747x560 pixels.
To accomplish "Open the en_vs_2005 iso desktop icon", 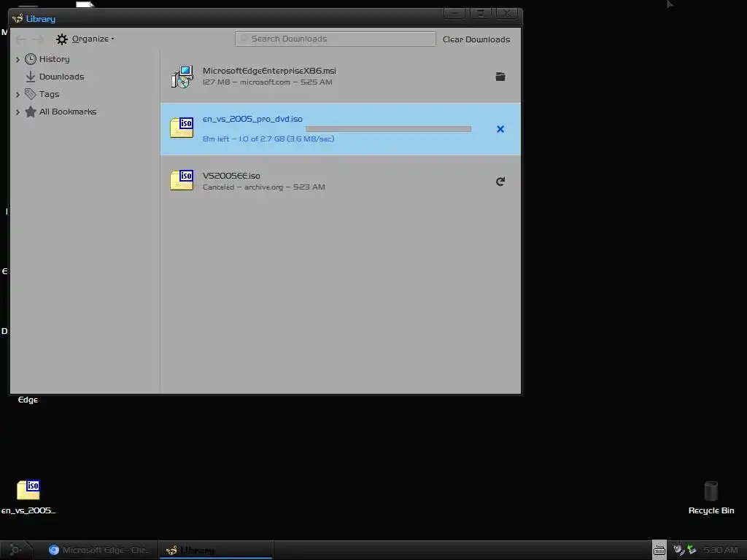I will point(28,497).
